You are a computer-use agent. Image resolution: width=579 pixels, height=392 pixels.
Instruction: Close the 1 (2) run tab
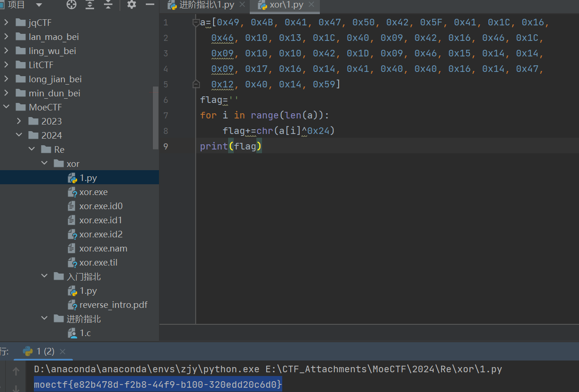click(63, 352)
